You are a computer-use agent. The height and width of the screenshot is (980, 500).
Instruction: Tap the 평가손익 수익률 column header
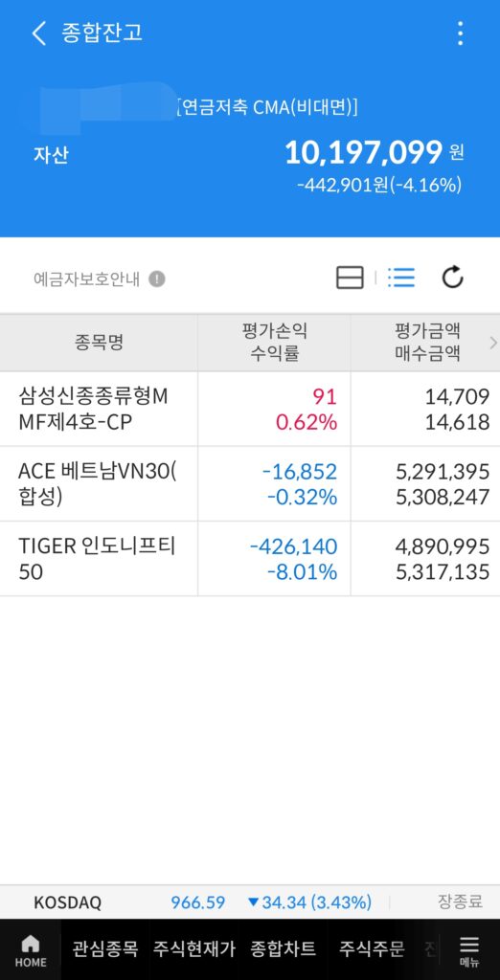click(x=274, y=343)
